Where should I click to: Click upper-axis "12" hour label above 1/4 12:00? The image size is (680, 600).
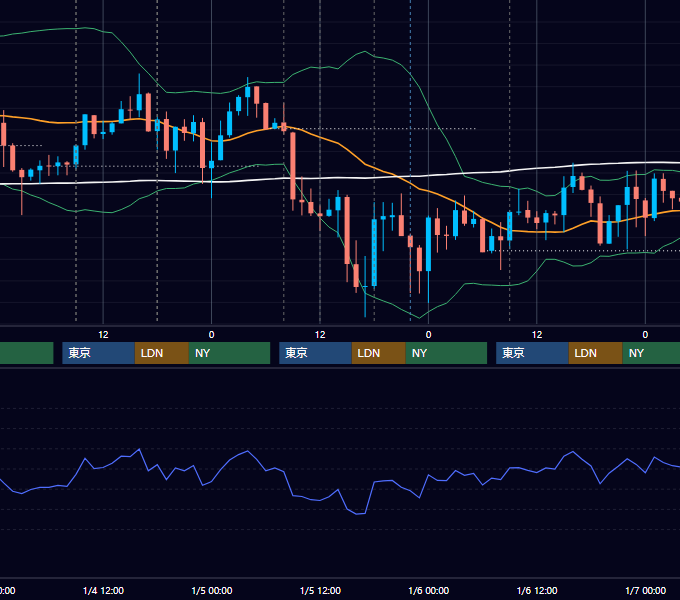pyautogui.click(x=103, y=335)
